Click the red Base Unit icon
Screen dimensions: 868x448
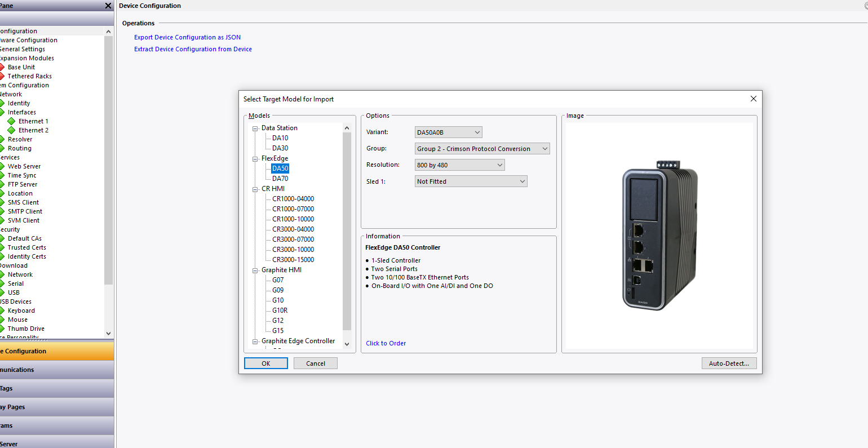point(2,67)
